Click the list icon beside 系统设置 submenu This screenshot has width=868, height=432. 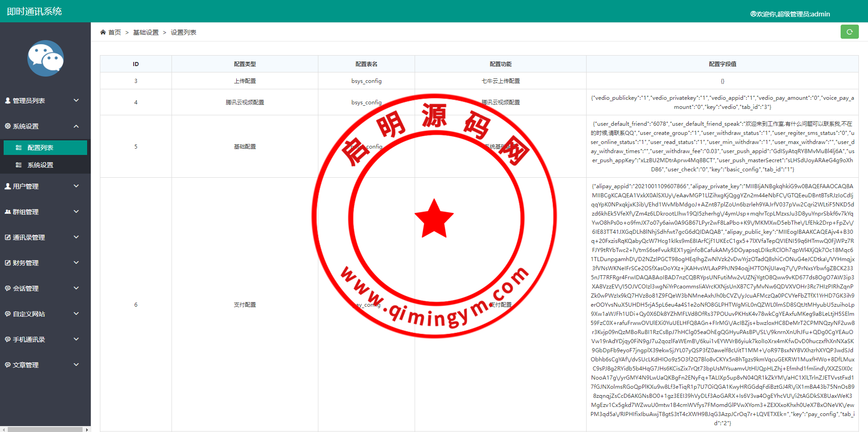click(19, 165)
